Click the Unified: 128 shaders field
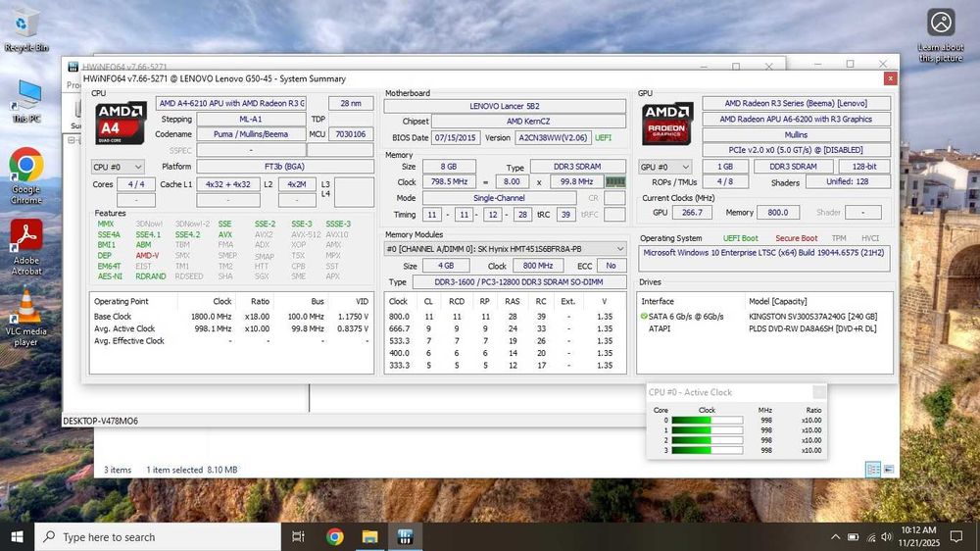The image size is (980, 551). [848, 181]
